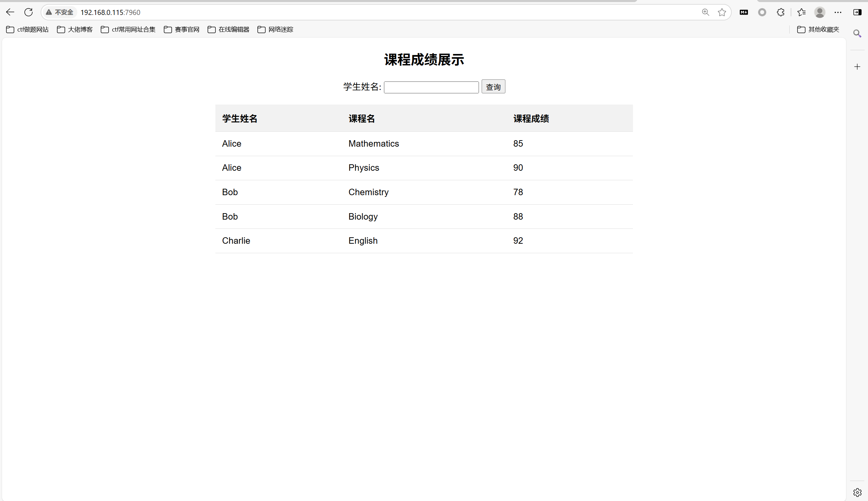Go back to the previous page
Viewport: 868px width, 501px height.
[x=10, y=12]
